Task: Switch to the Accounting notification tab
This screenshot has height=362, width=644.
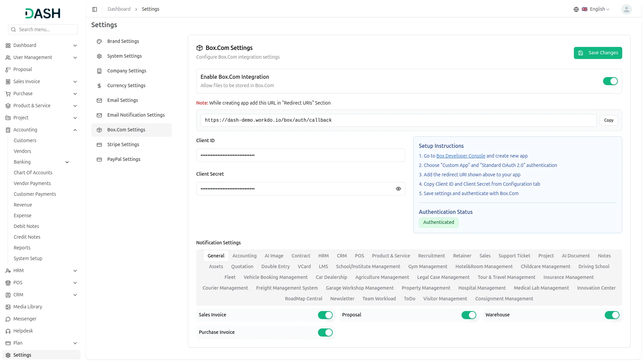Action: pos(245,256)
